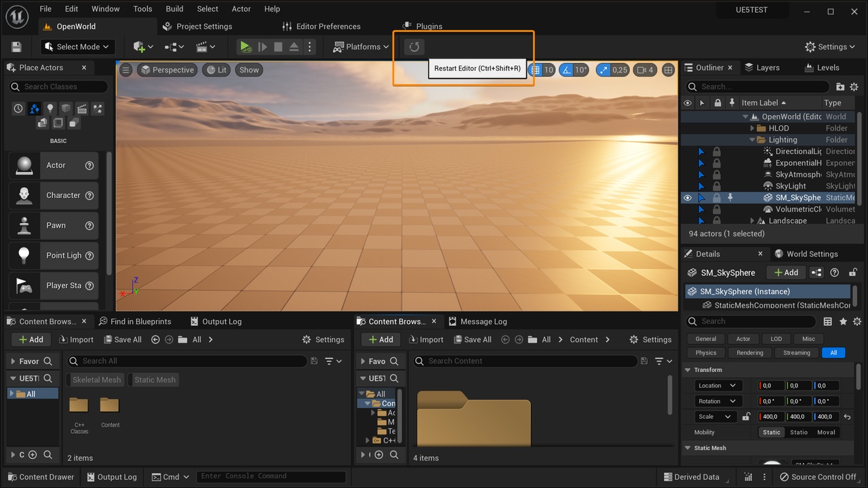The width and height of the screenshot is (868, 488).
Task: Open the Build menu
Action: 174,9
